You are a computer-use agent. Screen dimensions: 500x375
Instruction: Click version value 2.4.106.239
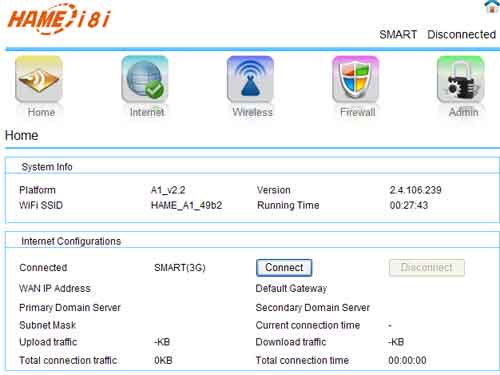tap(415, 190)
